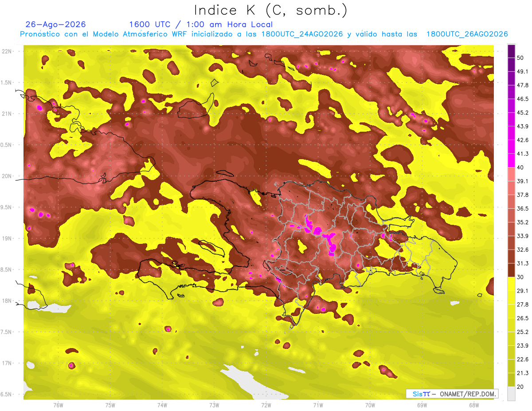Click the "35.2" legend value
Screen dimensions: 532x411
pos(522,222)
